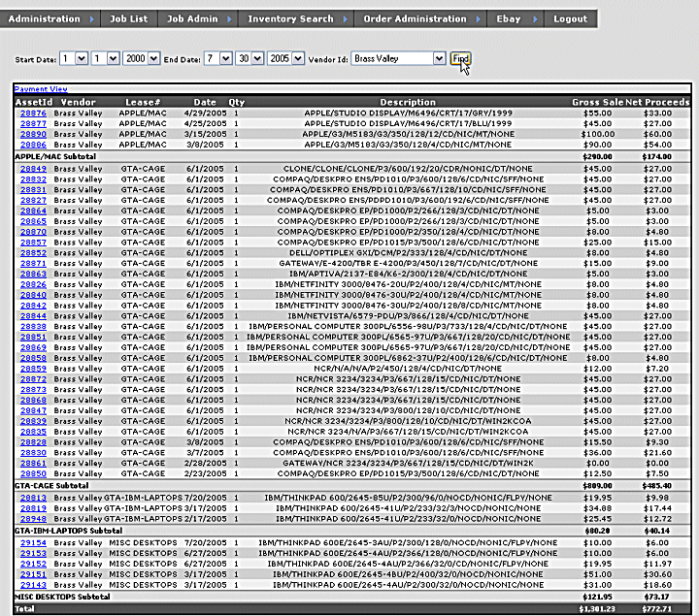
Task: Open asset 29143 link
Action: click(33, 585)
